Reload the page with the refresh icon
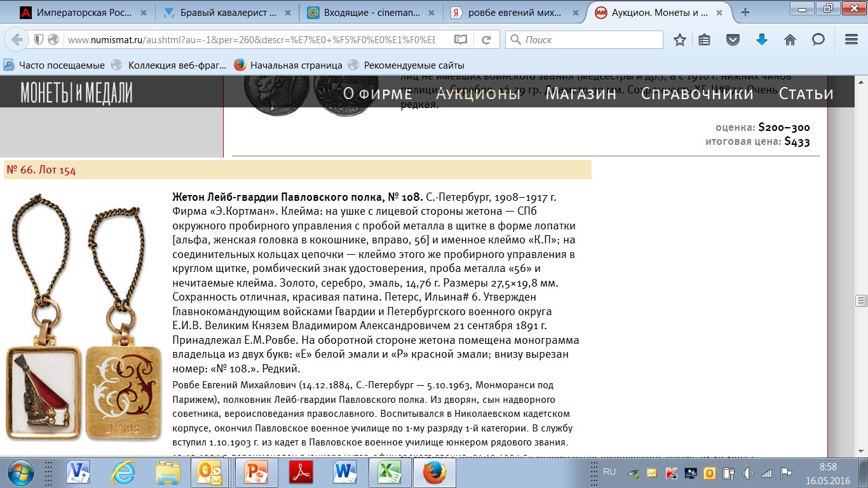This screenshot has width=868, height=488. click(486, 39)
